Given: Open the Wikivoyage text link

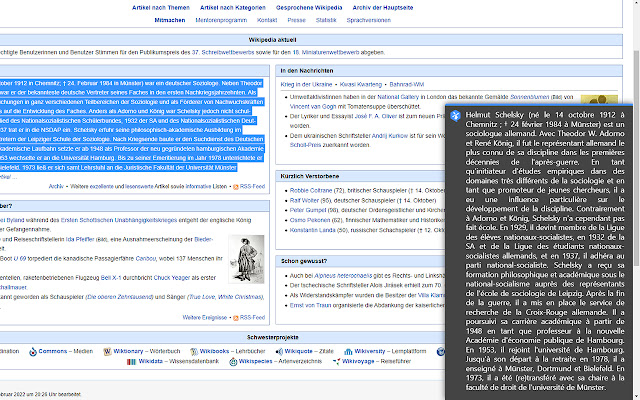Looking at the screenshot, I should click(x=358, y=361).
